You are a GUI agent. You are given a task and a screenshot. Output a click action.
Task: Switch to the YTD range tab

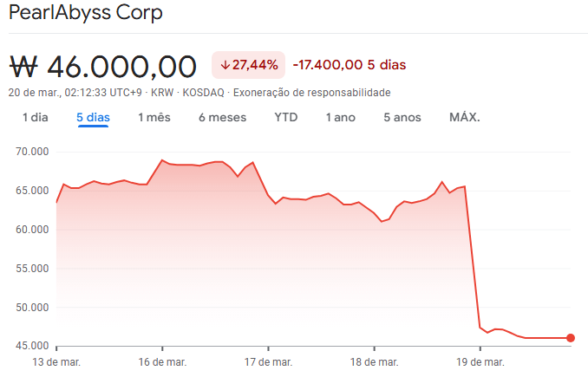[x=285, y=117]
